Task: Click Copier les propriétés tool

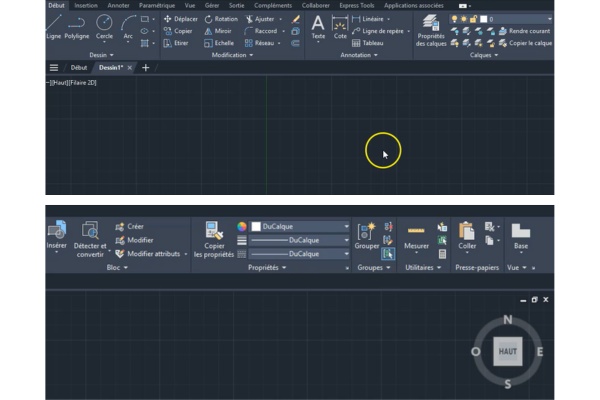Action: [214, 240]
